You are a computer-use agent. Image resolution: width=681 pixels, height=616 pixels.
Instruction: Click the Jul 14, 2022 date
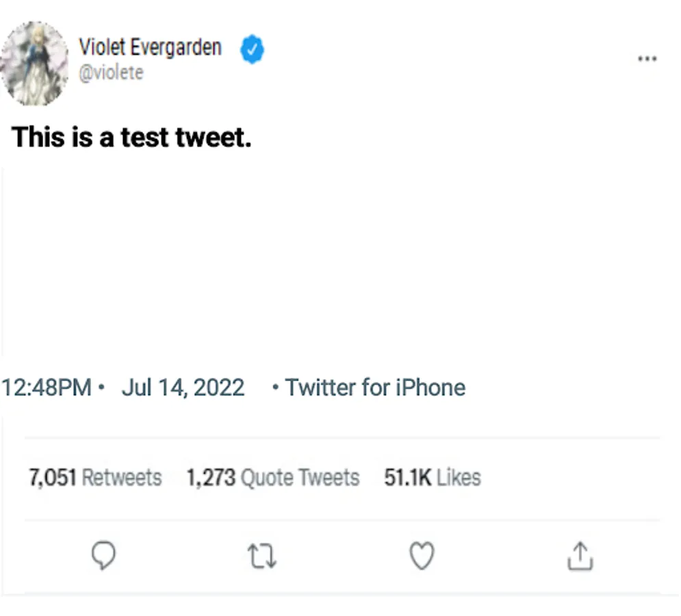coord(183,387)
